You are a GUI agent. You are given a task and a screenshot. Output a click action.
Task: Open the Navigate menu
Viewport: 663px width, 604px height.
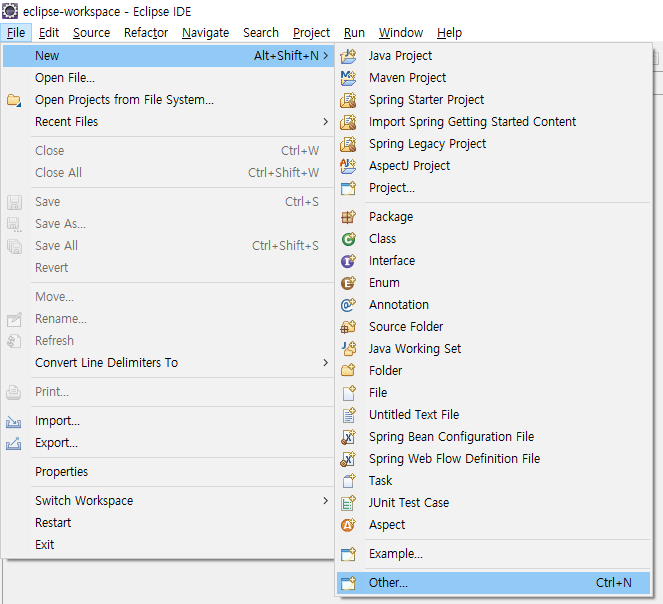point(205,33)
